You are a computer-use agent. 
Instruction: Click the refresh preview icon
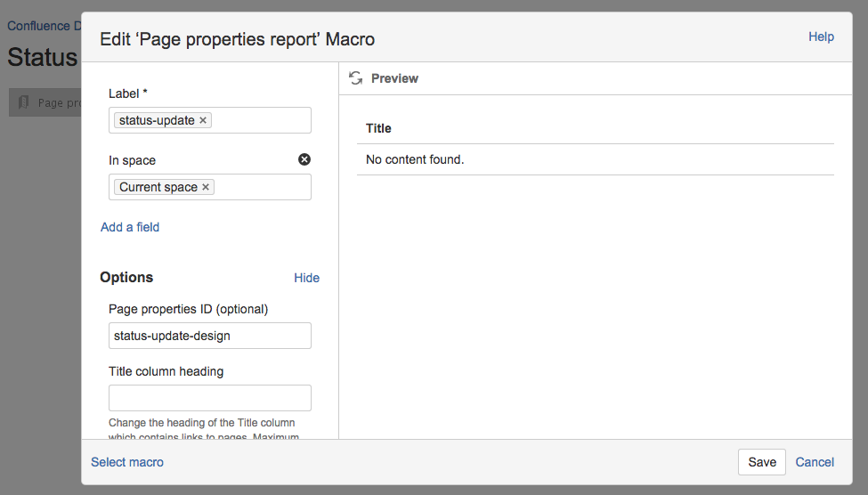coord(355,78)
